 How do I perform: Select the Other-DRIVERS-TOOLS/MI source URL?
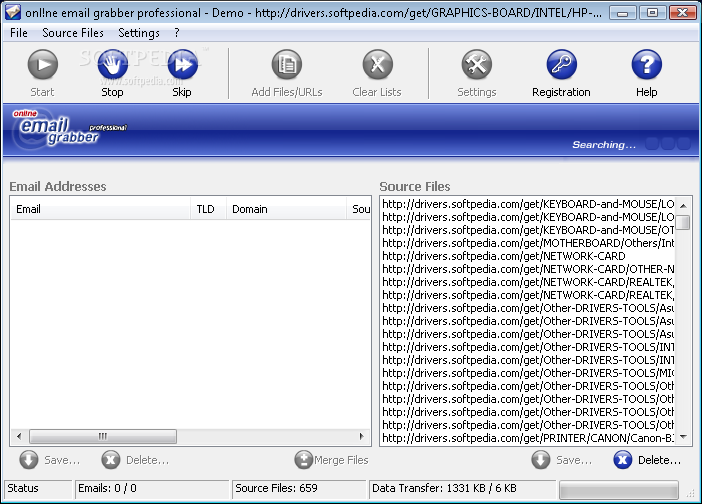tap(527, 373)
